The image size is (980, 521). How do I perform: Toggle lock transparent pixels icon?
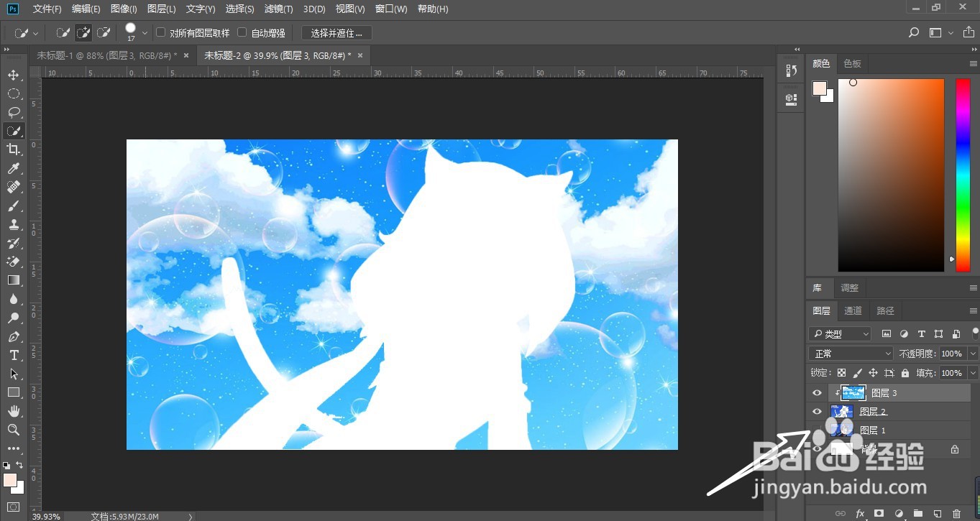tap(841, 373)
